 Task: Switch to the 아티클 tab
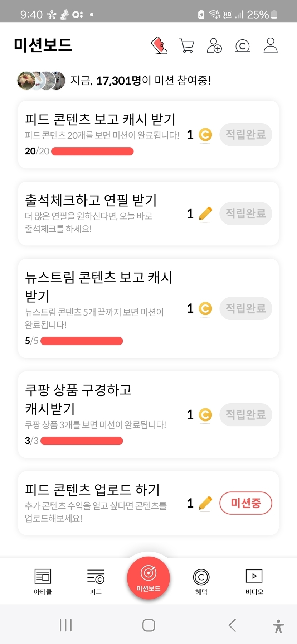click(x=43, y=581)
